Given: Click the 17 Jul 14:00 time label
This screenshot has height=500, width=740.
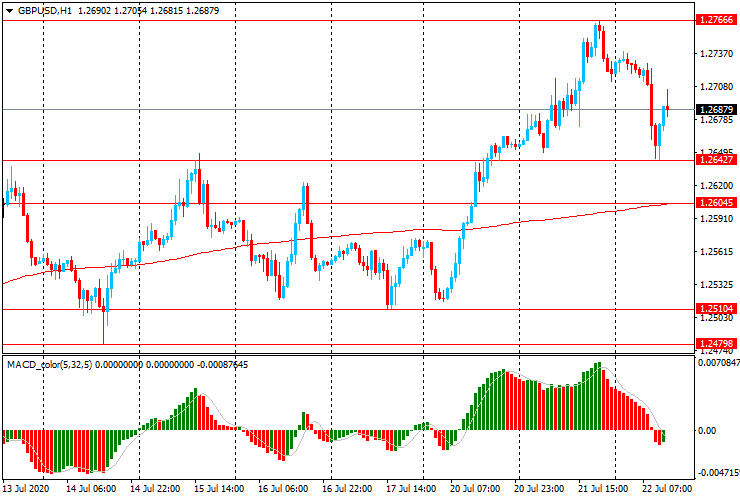Looking at the screenshot, I should coord(412,488).
